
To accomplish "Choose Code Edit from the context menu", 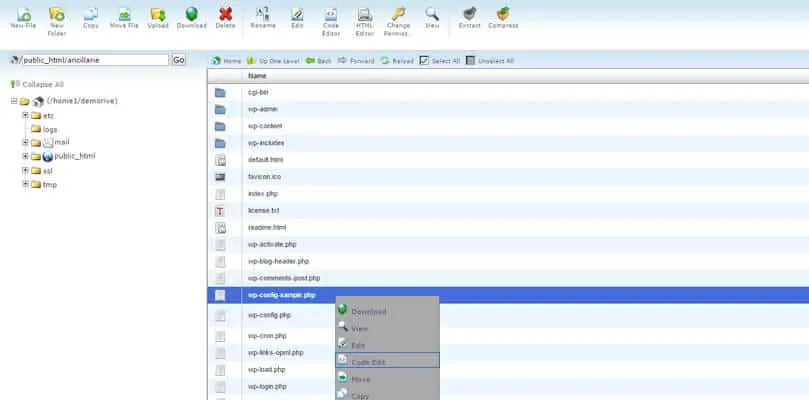I will click(x=387, y=361).
